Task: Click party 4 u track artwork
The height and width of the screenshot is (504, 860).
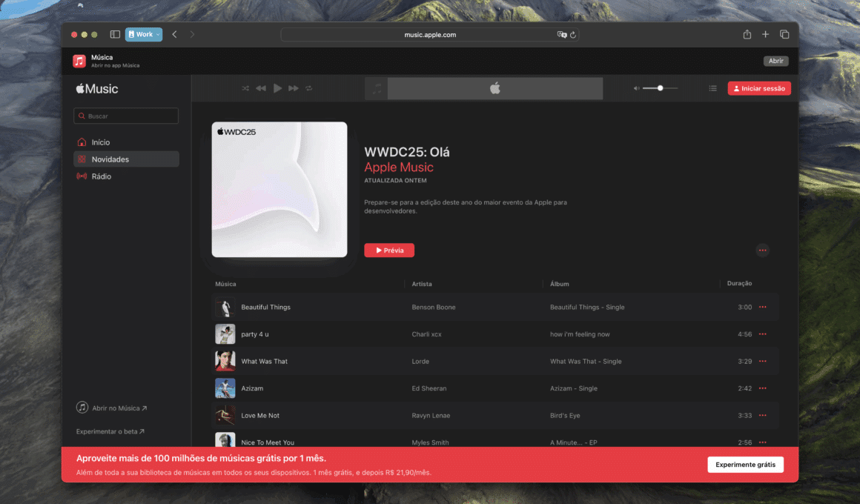Action: click(x=225, y=334)
